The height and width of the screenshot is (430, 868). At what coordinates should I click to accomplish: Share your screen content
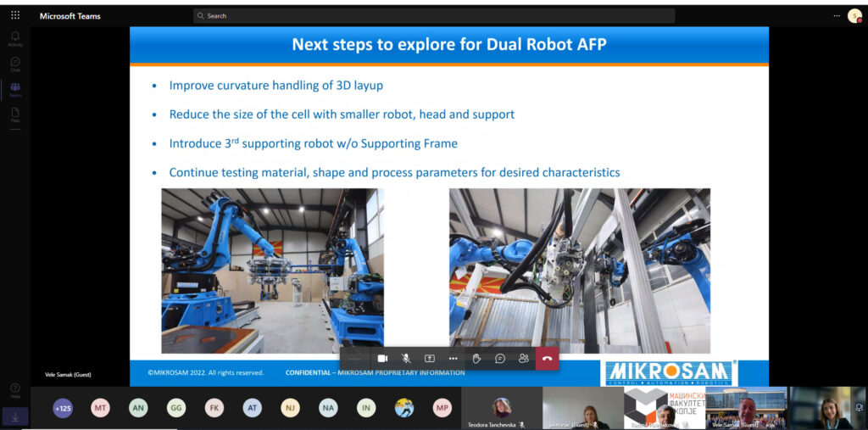(x=430, y=359)
